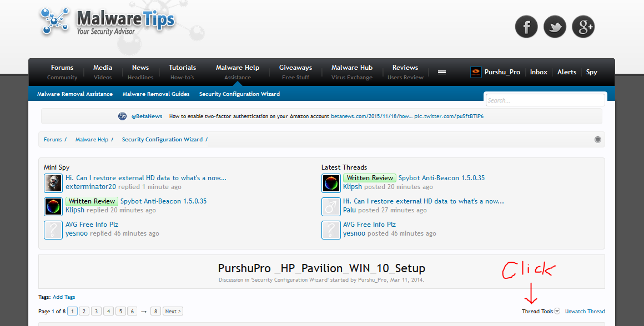Open 'Hi. Can I restore' in Latest Threads
Screen dimensions: 644x326
point(424,201)
